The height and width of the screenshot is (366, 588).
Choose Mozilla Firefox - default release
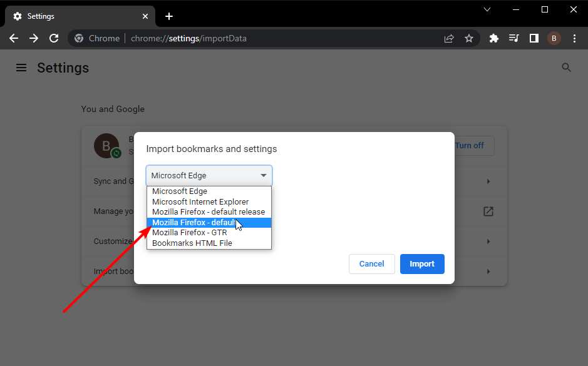tap(209, 211)
